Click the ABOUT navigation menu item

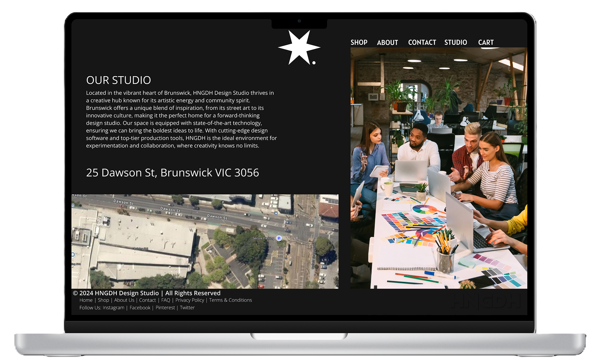pos(387,42)
